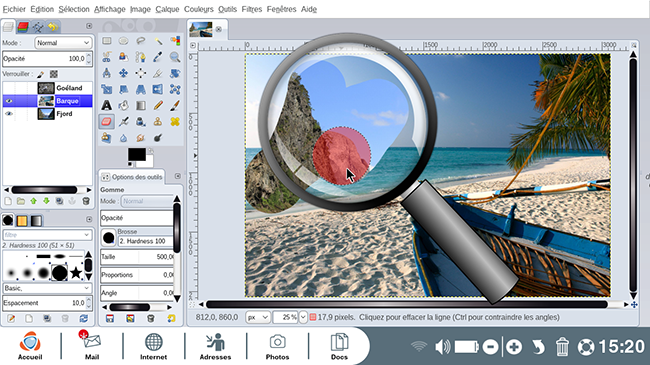Select the Clone stamp tool
The height and width of the screenshot is (365, 650).
point(158,122)
